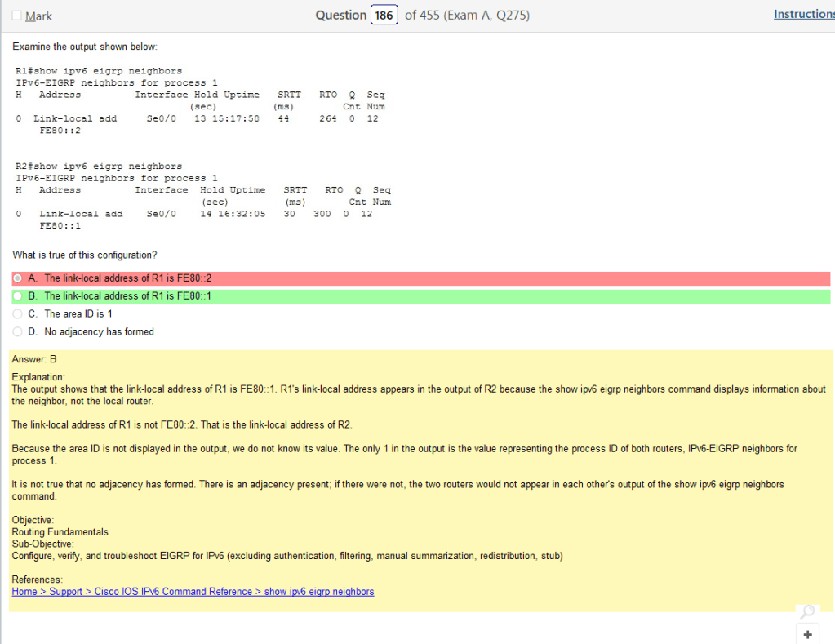The height and width of the screenshot is (644, 835).
Task: Select radio button for answer A
Action: (17, 278)
